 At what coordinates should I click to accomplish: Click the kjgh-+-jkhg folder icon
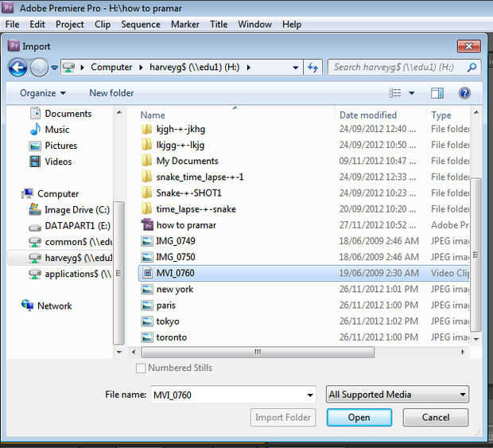tap(147, 129)
